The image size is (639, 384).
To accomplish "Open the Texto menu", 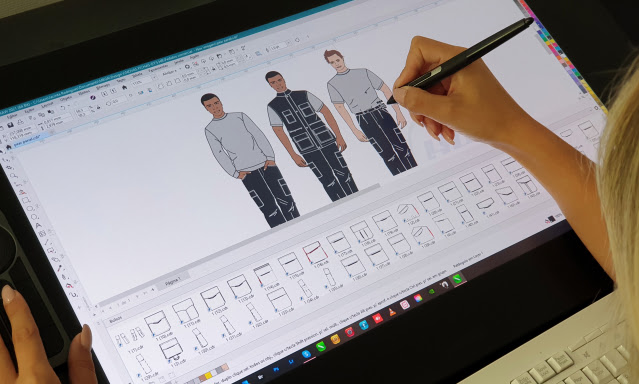I will pos(121,81).
